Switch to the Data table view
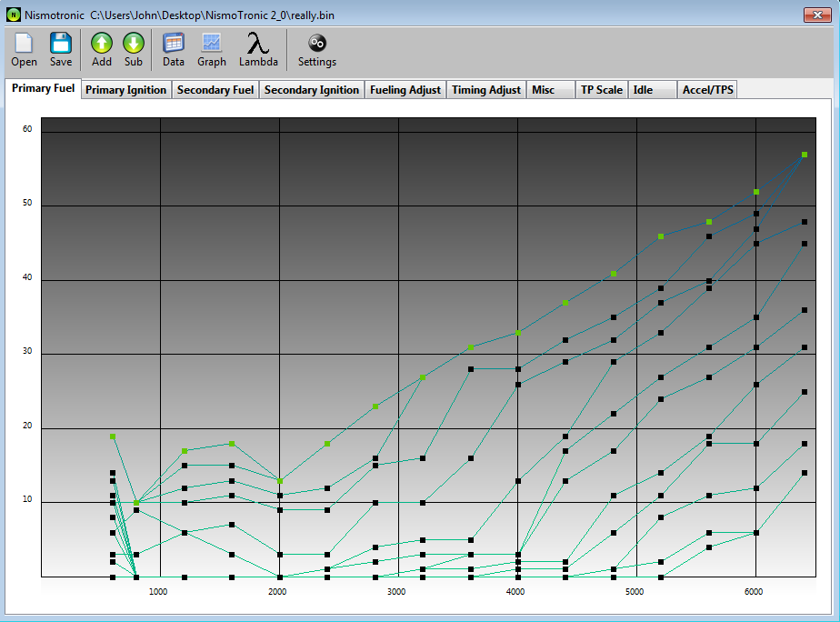The height and width of the screenshot is (622, 840). (173, 43)
